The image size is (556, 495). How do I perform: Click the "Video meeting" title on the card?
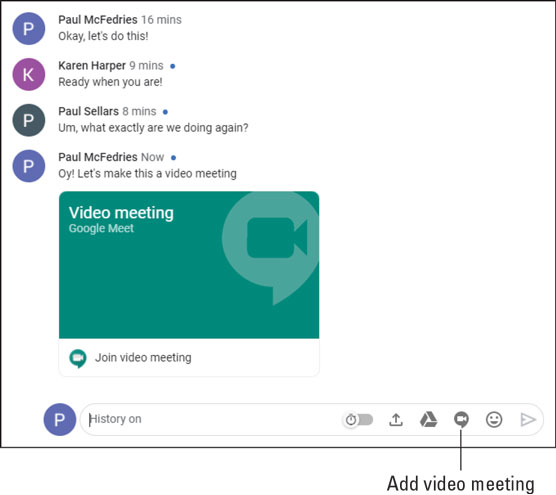121,213
